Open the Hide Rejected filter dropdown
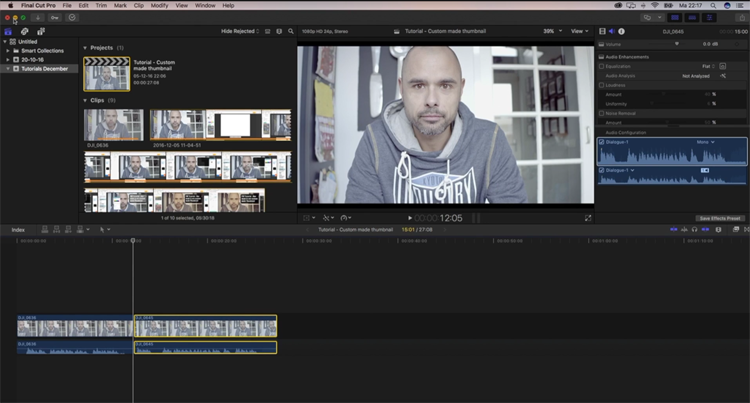The width and height of the screenshot is (750, 403). point(240,32)
